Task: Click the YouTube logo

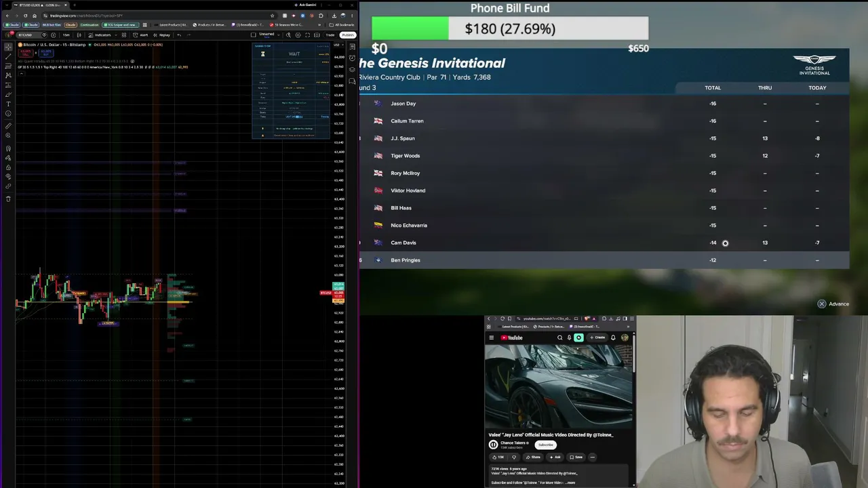Action: pos(512,338)
